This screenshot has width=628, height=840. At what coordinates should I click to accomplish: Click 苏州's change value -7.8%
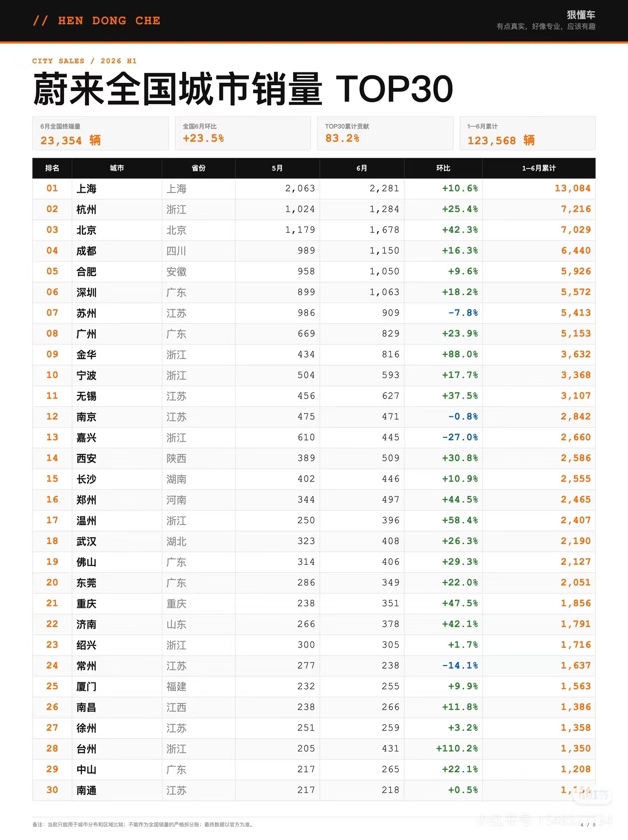click(x=463, y=313)
